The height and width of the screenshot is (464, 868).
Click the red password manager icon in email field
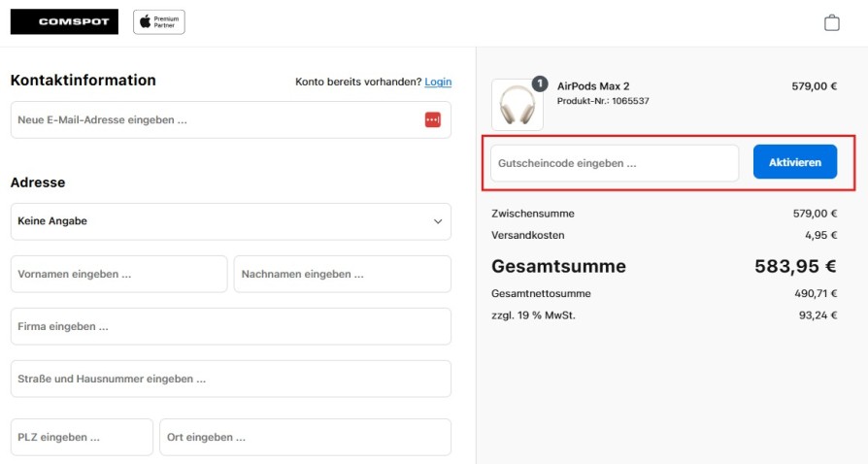pos(433,119)
